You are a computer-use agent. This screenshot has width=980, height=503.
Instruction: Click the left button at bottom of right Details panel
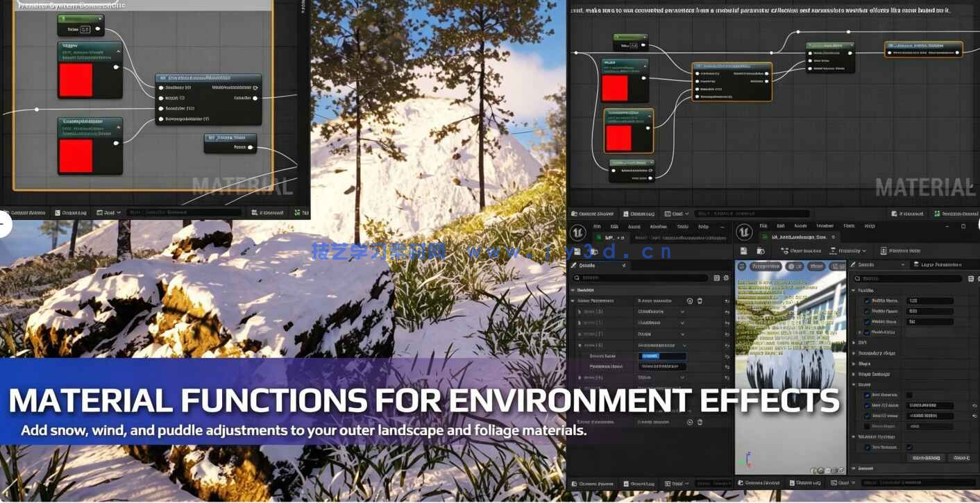click(x=926, y=458)
